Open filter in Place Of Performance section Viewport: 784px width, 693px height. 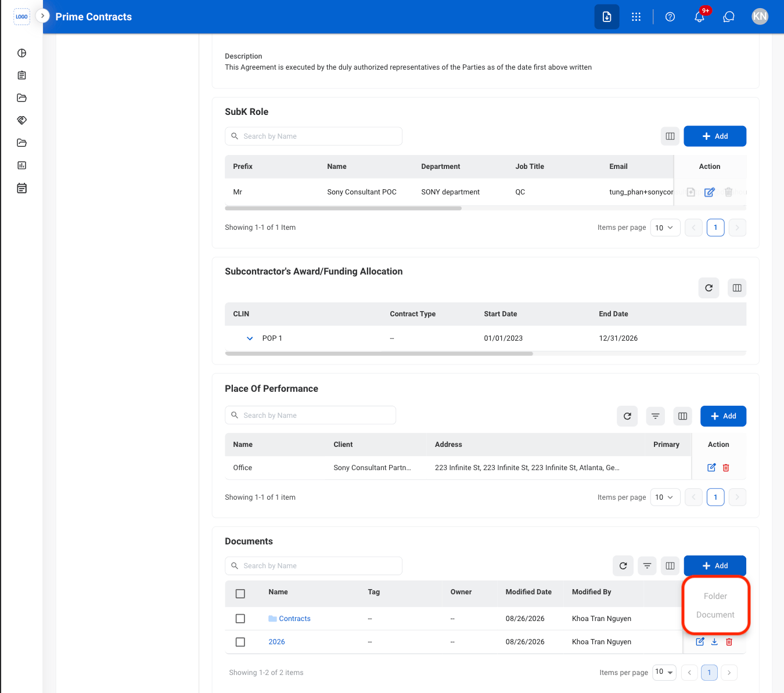pos(655,416)
